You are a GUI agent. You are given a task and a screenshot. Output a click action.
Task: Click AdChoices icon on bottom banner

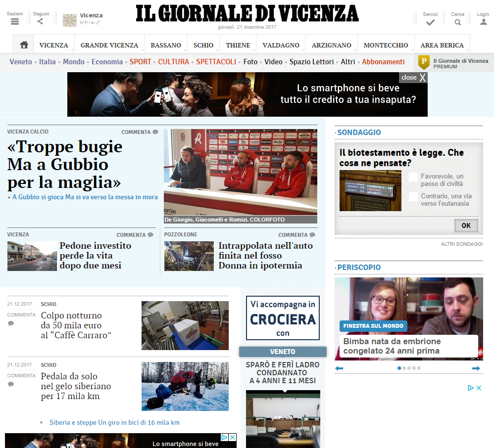pos(224,437)
